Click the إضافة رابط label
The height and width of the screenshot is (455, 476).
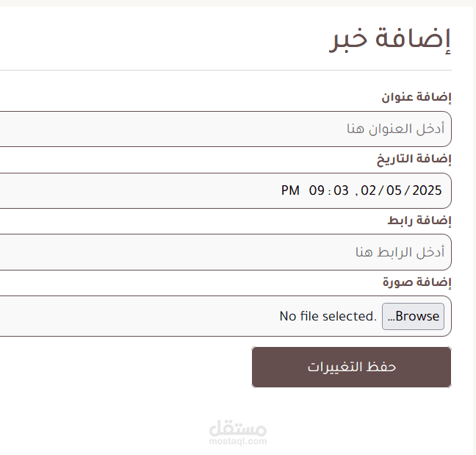(x=419, y=221)
